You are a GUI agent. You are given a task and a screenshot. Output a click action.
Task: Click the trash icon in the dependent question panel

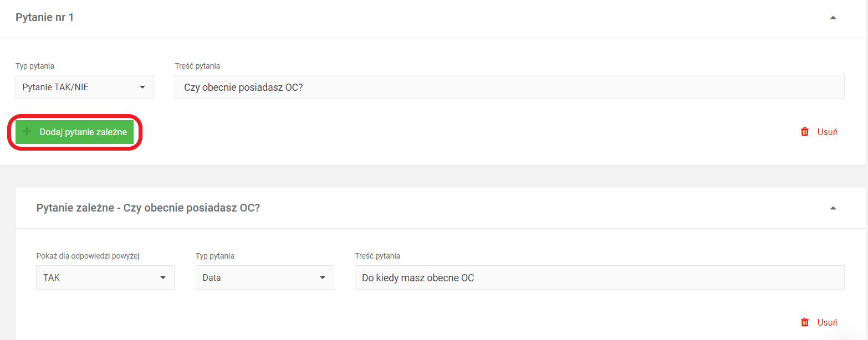click(805, 322)
